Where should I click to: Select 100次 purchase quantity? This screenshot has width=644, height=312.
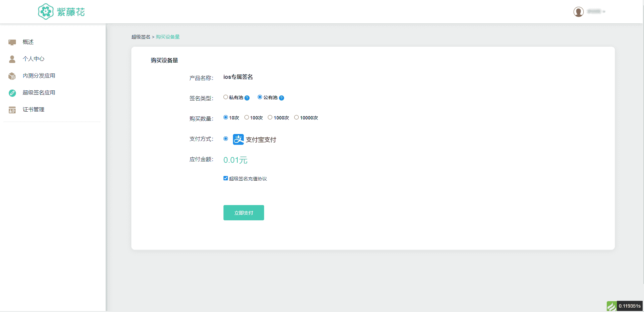click(x=246, y=117)
